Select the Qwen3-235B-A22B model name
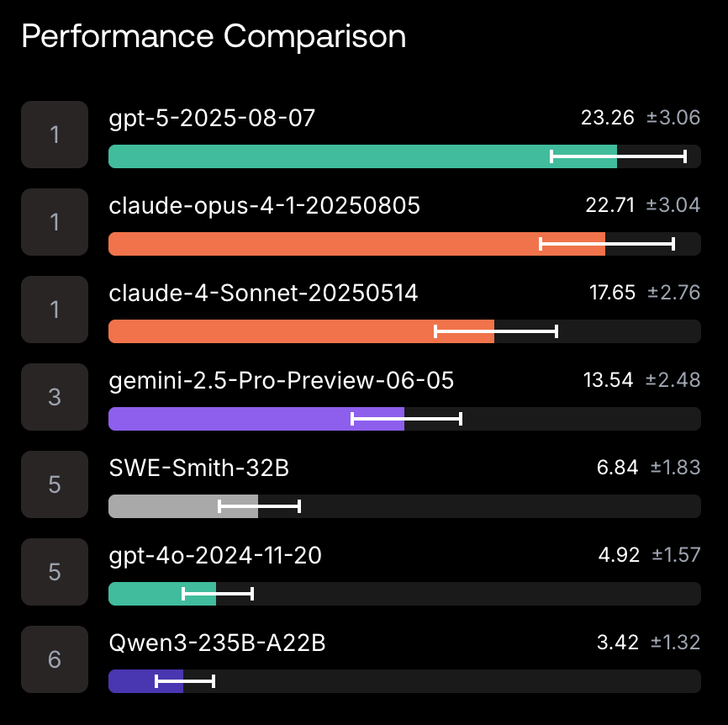The height and width of the screenshot is (725, 728). point(217,643)
